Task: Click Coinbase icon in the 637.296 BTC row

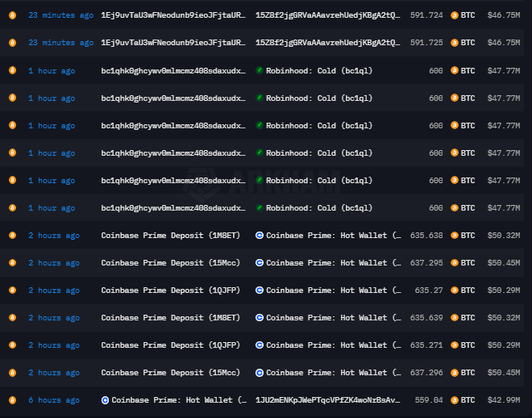Action: pyautogui.click(x=260, y=373)
